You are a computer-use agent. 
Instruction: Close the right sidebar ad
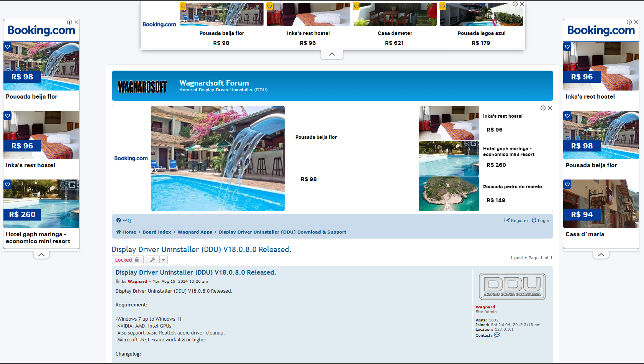pyautogui.click(x=636, y=22)
